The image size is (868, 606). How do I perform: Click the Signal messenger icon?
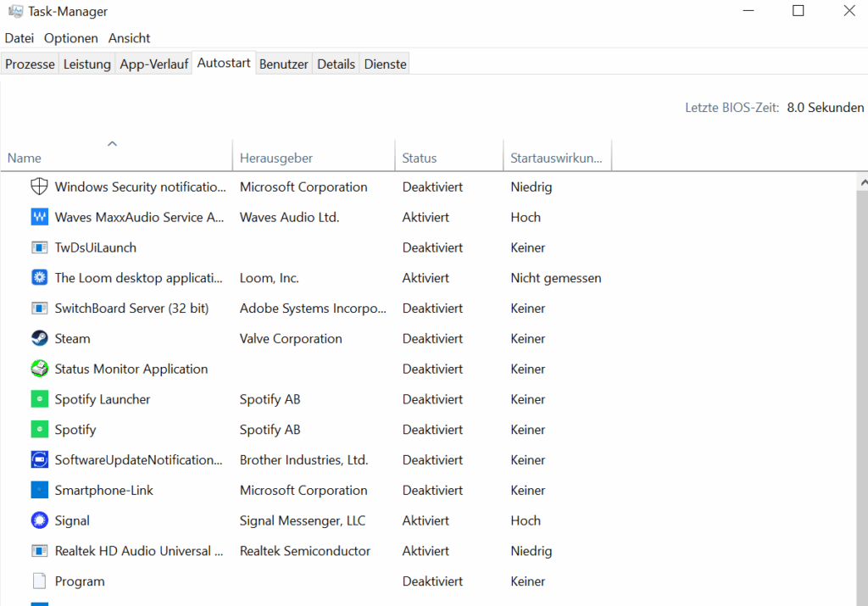[x=39, y=520]
